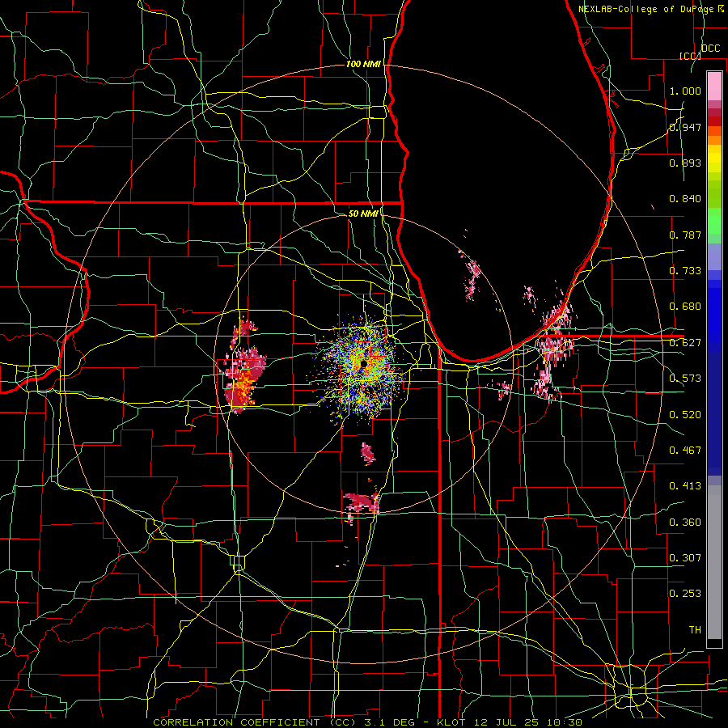Click the 0.787 scale value
Viewport: 728px width, 728px height.
[x=685, y=235]
